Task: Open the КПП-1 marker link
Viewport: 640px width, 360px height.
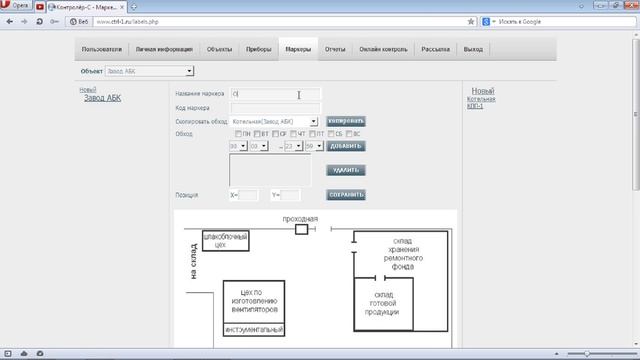Action: tap(475, 106)
